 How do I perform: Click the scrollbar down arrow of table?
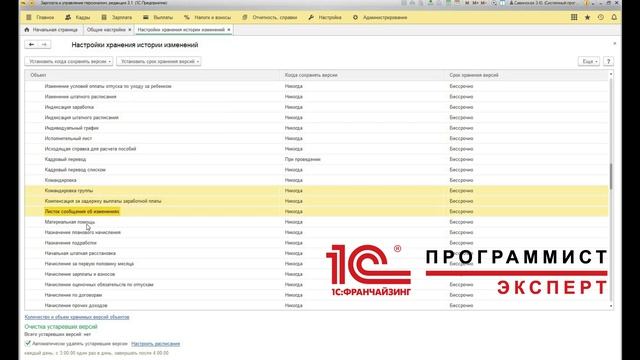tap(611, 306)
